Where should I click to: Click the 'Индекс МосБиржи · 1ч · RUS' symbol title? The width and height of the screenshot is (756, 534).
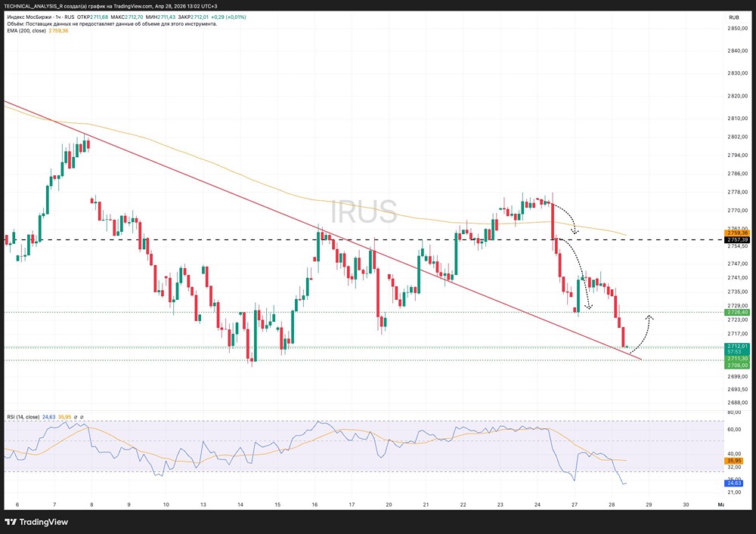41,17
